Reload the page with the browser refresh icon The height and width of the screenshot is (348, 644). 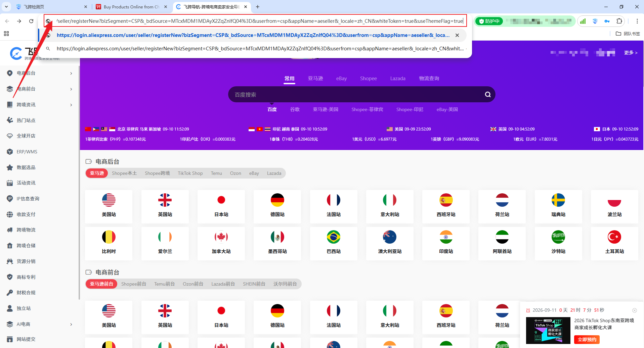point(31,21)
